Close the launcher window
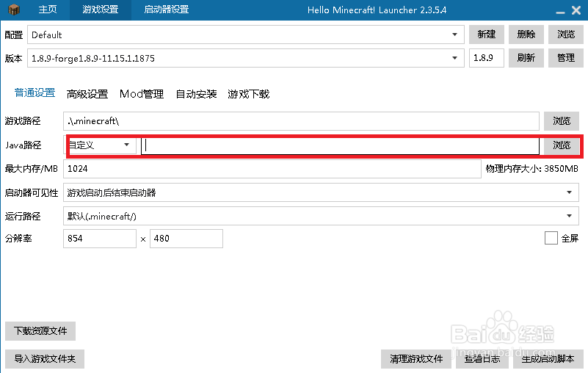 click(x=576, y=10)
